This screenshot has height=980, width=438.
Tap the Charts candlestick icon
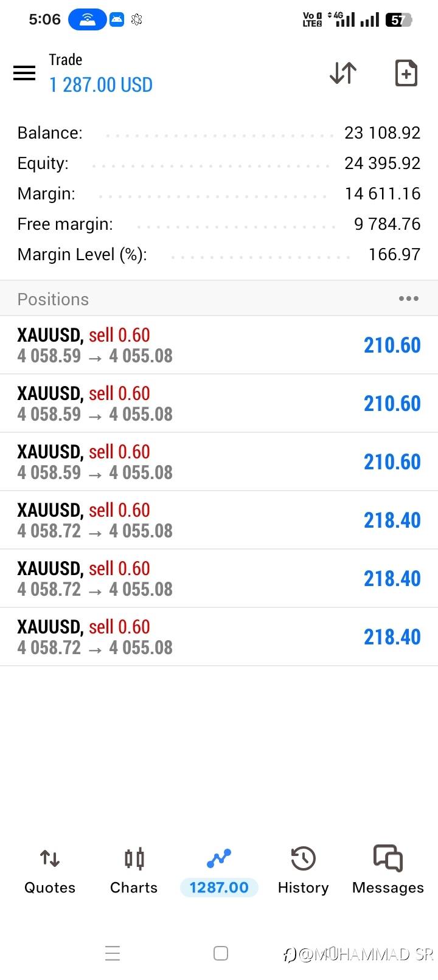tap(134, 858)
